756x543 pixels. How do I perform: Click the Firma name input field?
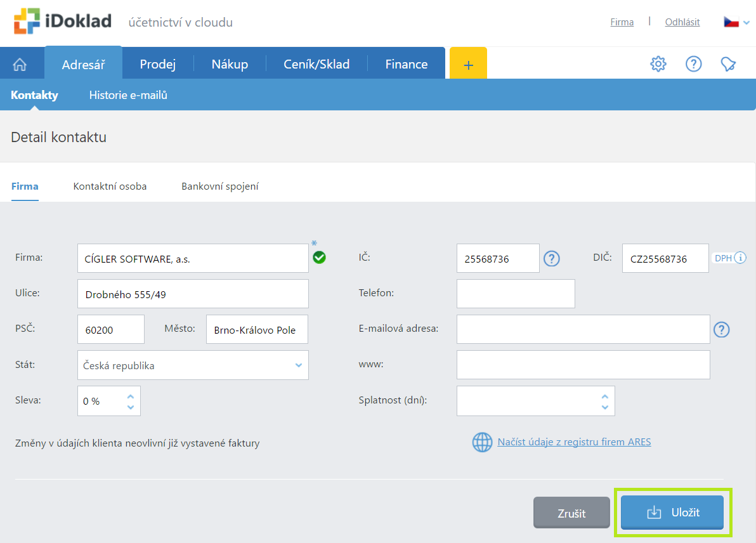tap(193, 258)
